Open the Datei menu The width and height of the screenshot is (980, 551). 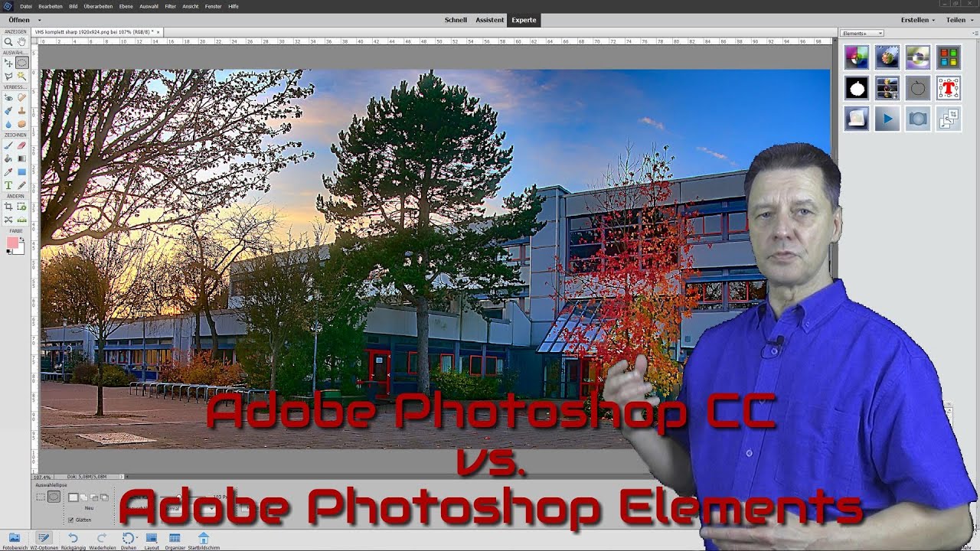tap(26, 6)
